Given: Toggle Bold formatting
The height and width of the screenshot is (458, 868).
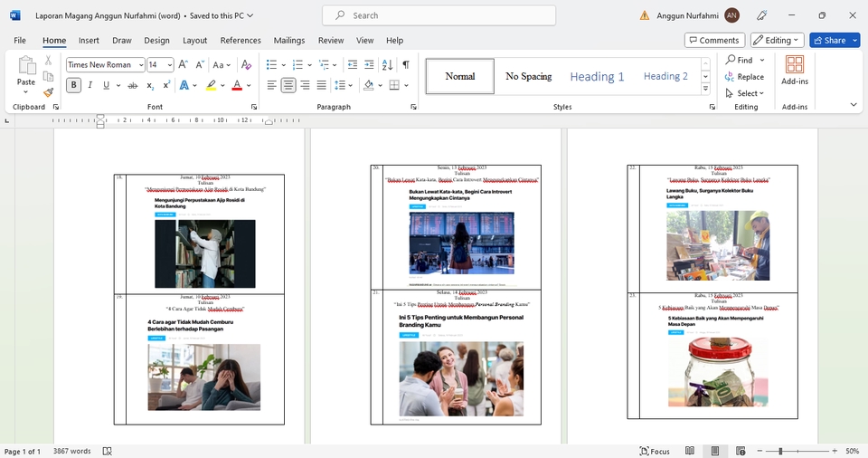Looking at the screenshot, I should (73, 85).
